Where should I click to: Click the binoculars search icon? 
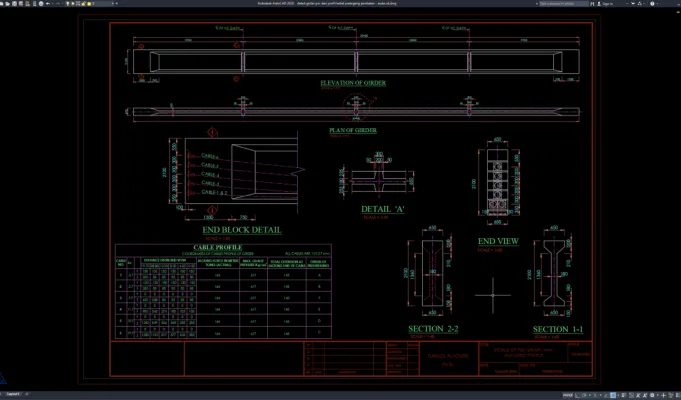click(x=592, y=3)
